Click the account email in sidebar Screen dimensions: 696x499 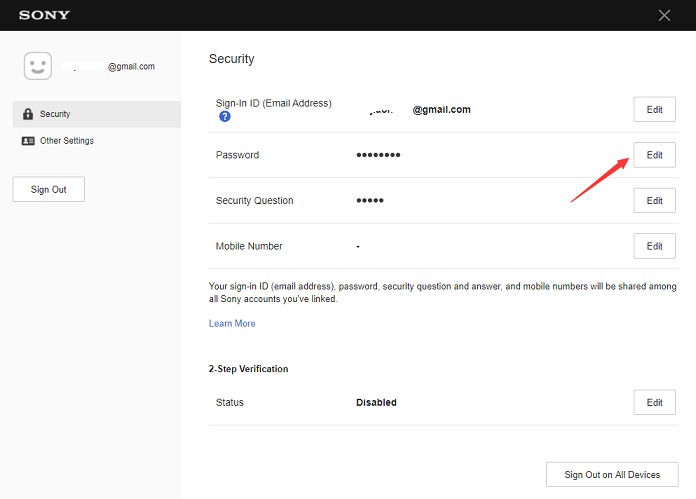pyautogui.click(x=109, y=67)
